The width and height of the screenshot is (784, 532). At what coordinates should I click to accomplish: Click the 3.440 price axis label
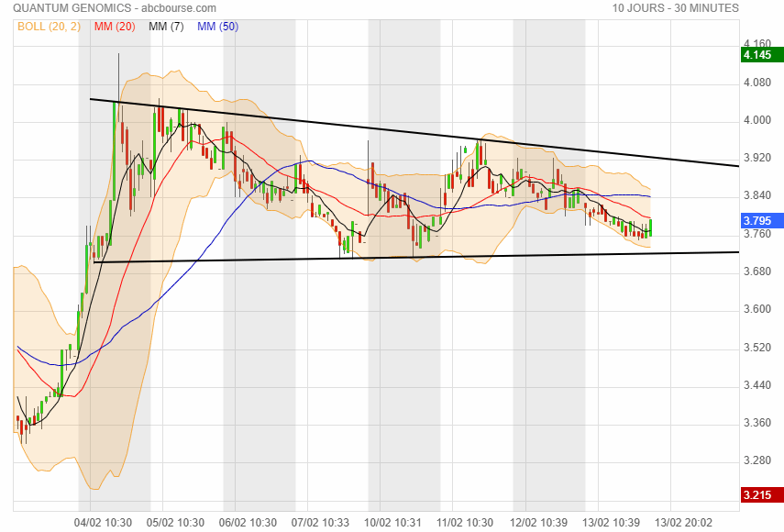click(x=757, y=384)
